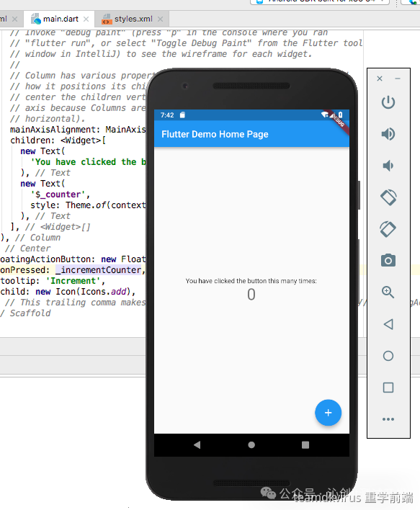Close the emulator toolbar with the X
The height and width of the screenshot is (510, 420).
380,79
